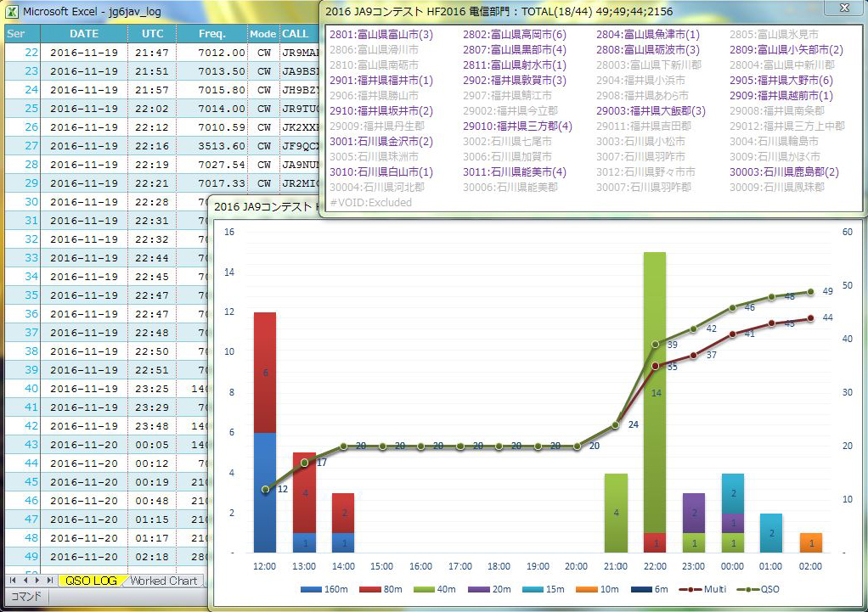Click the Multi line legend marker
This screenshot has height=612, width=868.
pos(691,589)
